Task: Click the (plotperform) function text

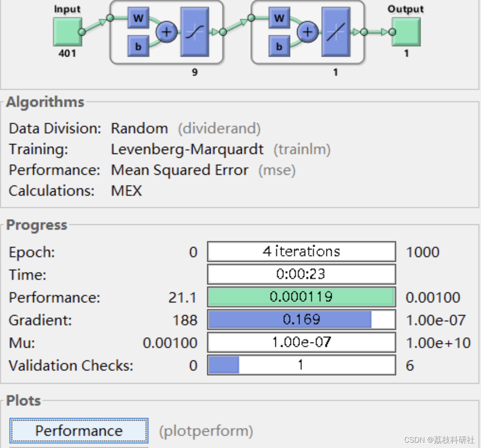Action: [x=206, y=431]
